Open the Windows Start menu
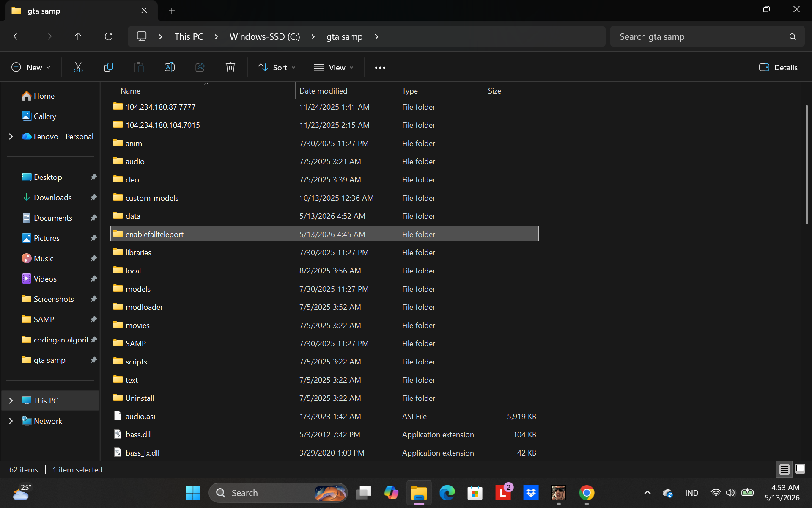Viewport: 812px width, 508px height. click(193, 493)
